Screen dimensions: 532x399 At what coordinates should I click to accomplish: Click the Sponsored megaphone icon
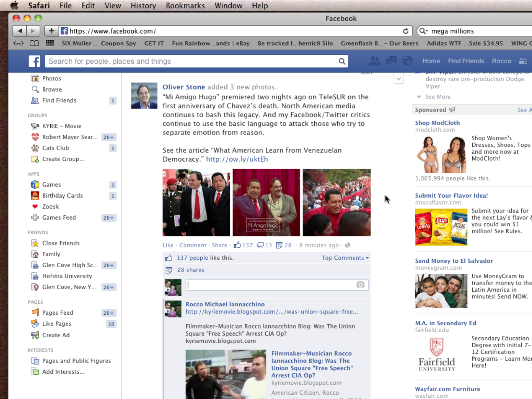click(x=452, y=110)
